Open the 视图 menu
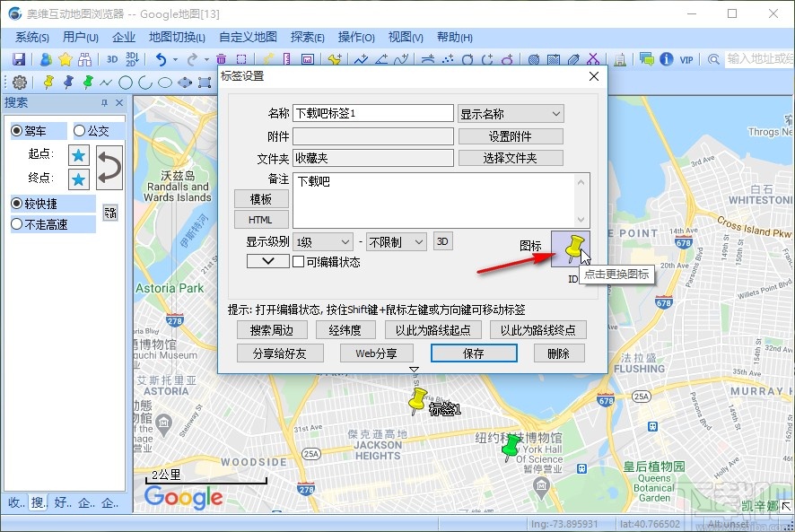This screenshot has width=795, height=532. click(406, 38)
